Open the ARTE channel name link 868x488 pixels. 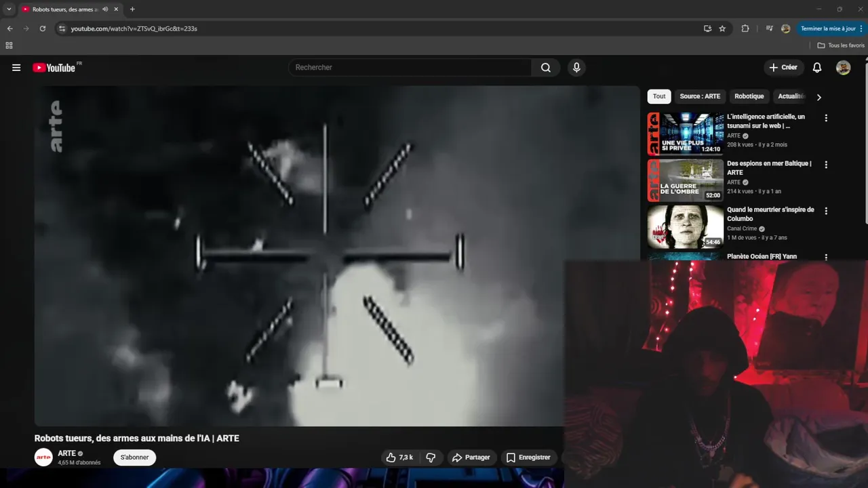point(66,453)
